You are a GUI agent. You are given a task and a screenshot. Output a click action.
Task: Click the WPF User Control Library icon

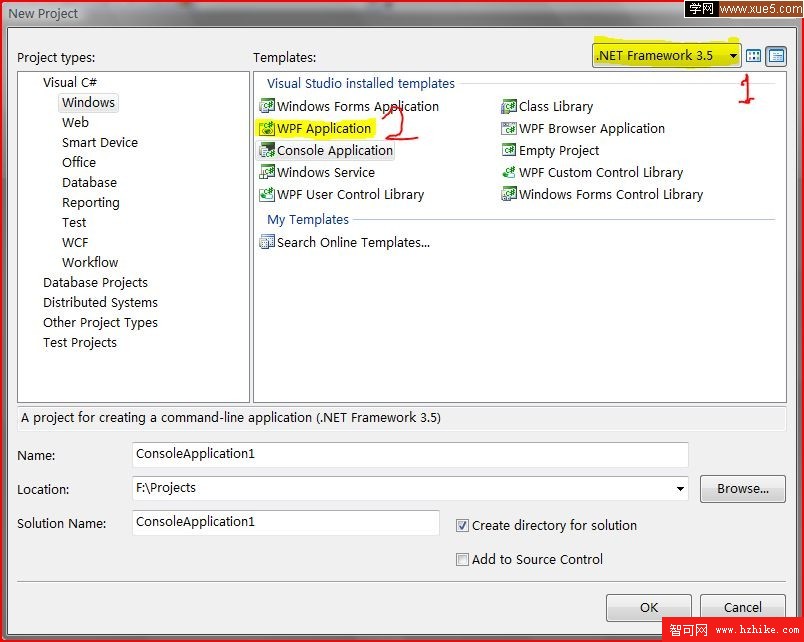click(267, 194)
